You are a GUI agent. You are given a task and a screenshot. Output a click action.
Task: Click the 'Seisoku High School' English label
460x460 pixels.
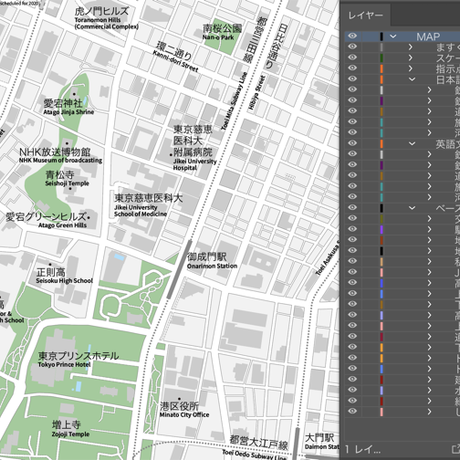pos(64,281)
